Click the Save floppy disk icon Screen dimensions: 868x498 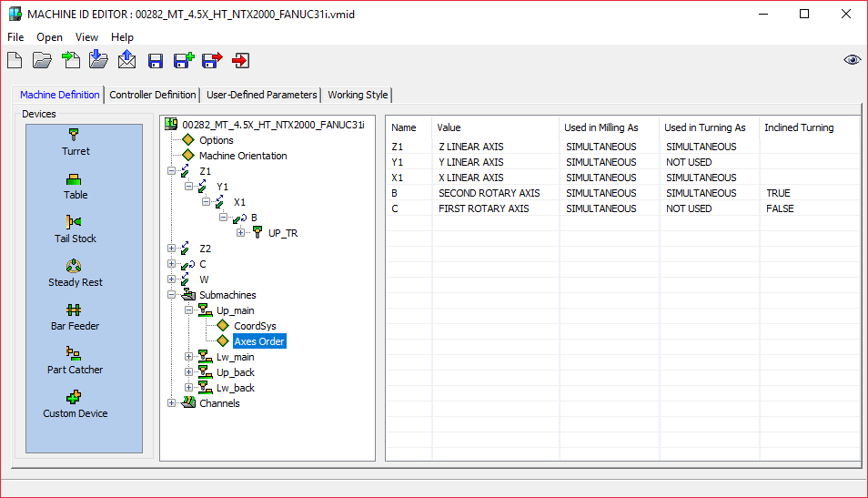(156, 60)
